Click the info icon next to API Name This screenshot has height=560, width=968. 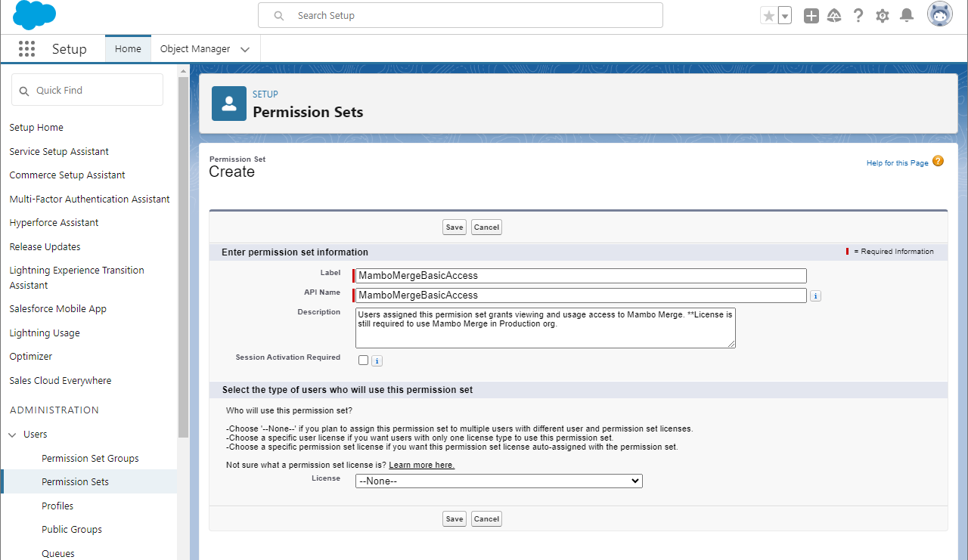tap(815, 296)
